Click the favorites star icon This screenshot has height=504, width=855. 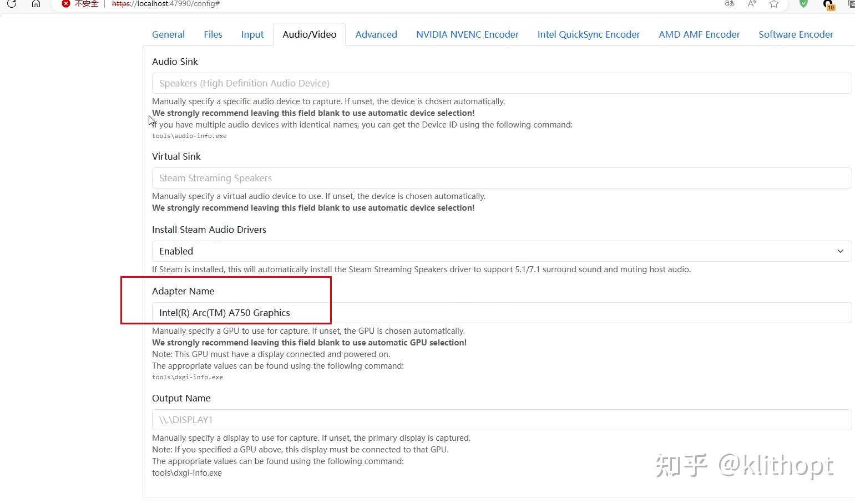click(774, 4)
